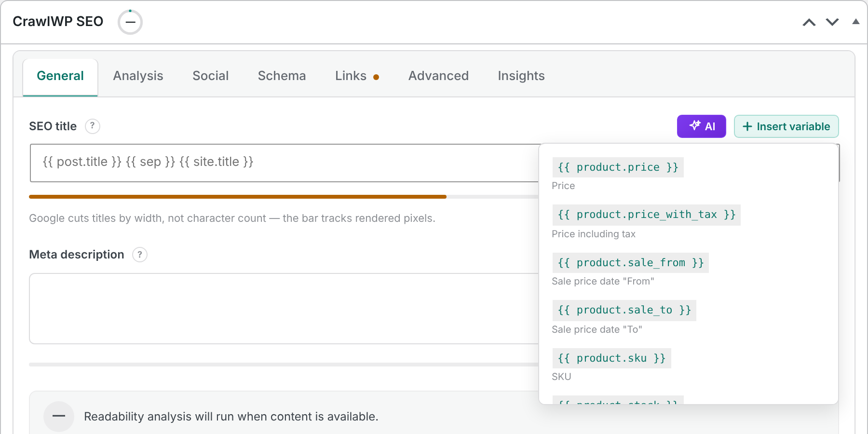Move the CrawlWP SEO panel down

(x=832, y=22)
